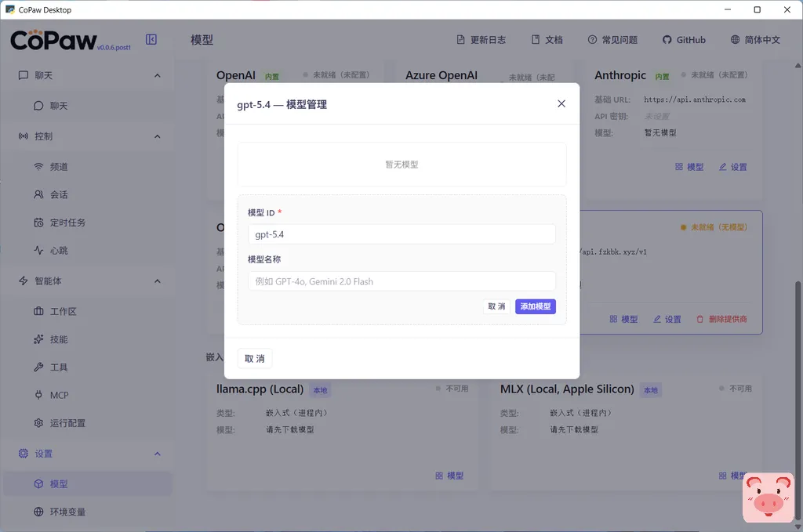
Task: Click the MCP plug icon
Action: (38, 395)
